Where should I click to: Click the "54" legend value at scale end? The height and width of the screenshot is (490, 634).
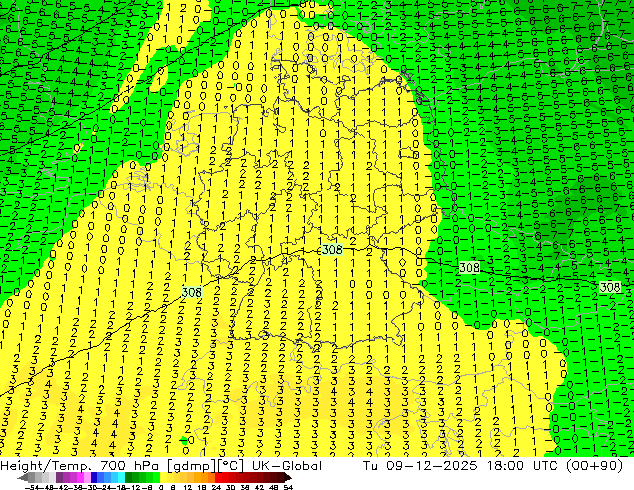pyautogui.click(x=288, y=487)
